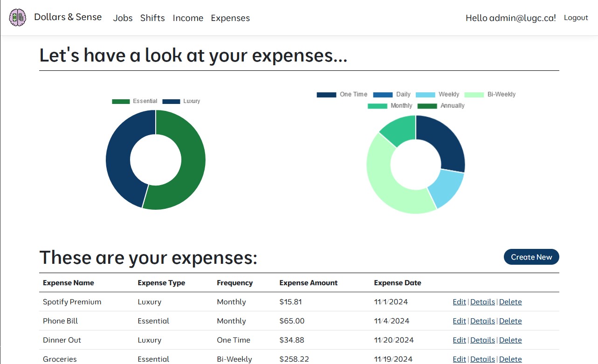Screen dimensions: 598x364
Task: Switch to the Shifts section
Action: tap(152, 18)
